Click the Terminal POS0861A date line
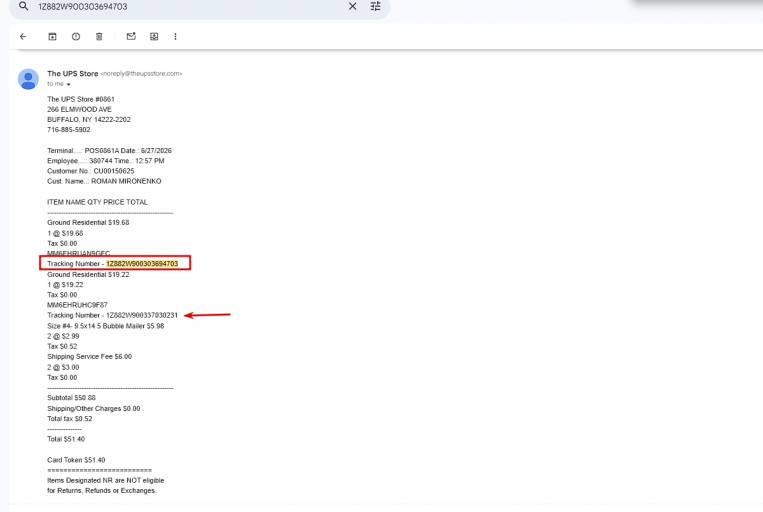 pos(109,151)
